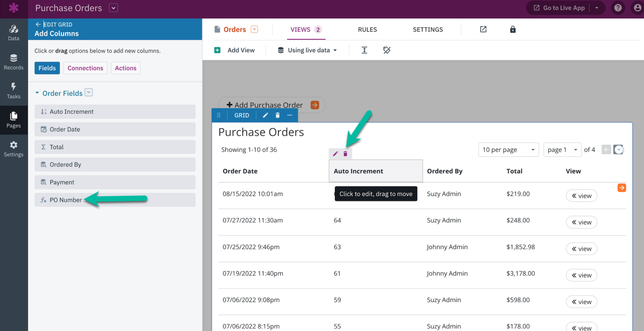
Task: Click Go to Live App button
Action: click(559, 8)
